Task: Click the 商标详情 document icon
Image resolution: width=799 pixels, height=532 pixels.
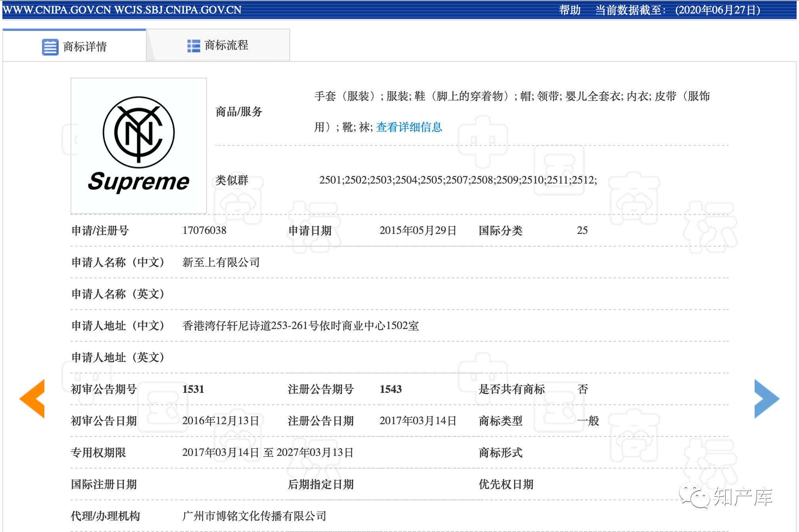Action: tap(50, 47)
